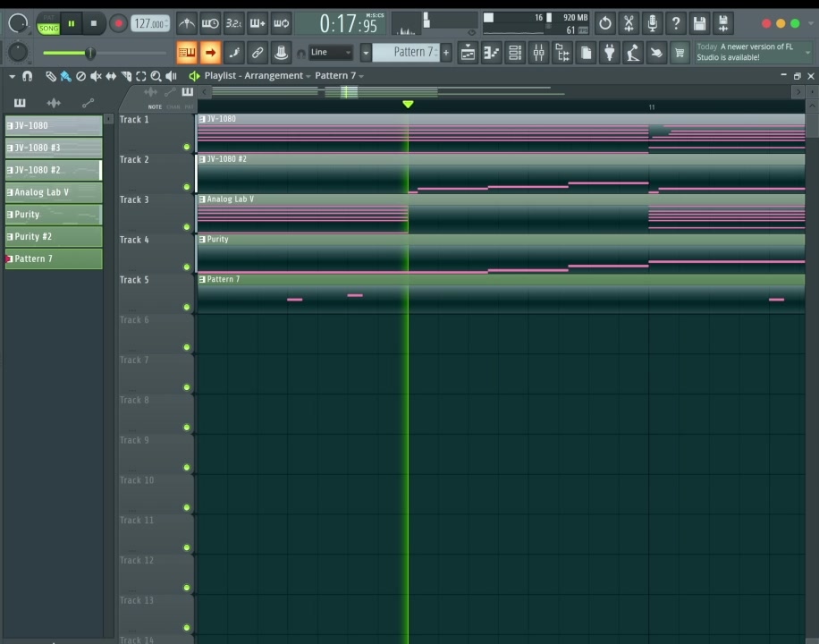Select the playlist slice tool
Screen dimensions: 819x644
[x=126, y=76]
